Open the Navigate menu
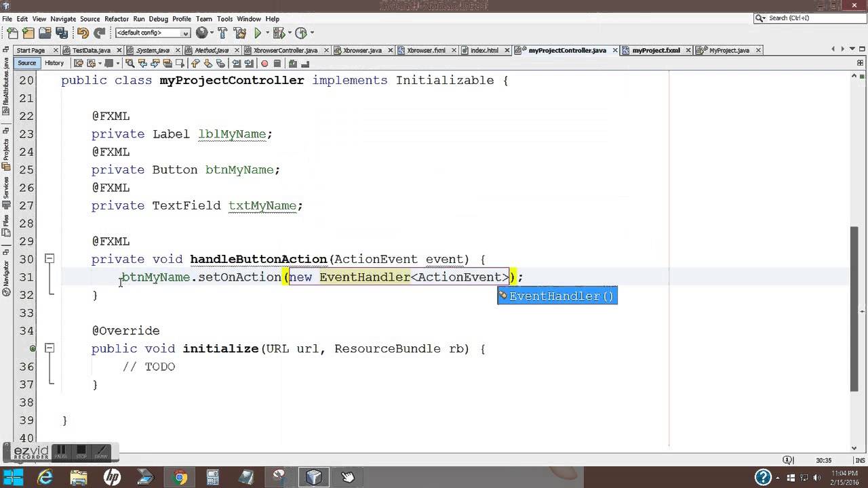Image resolution: width=868 pixels, height=488 pixels. click(63, 19)
